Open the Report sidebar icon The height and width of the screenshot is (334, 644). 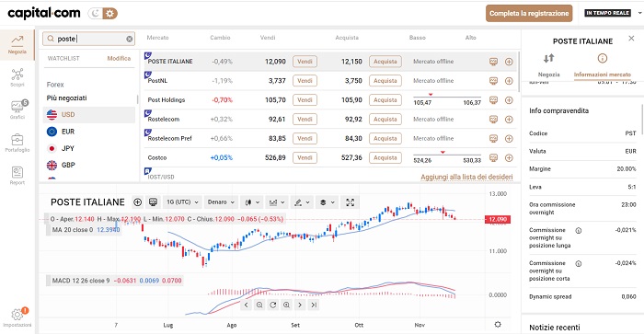17,176
